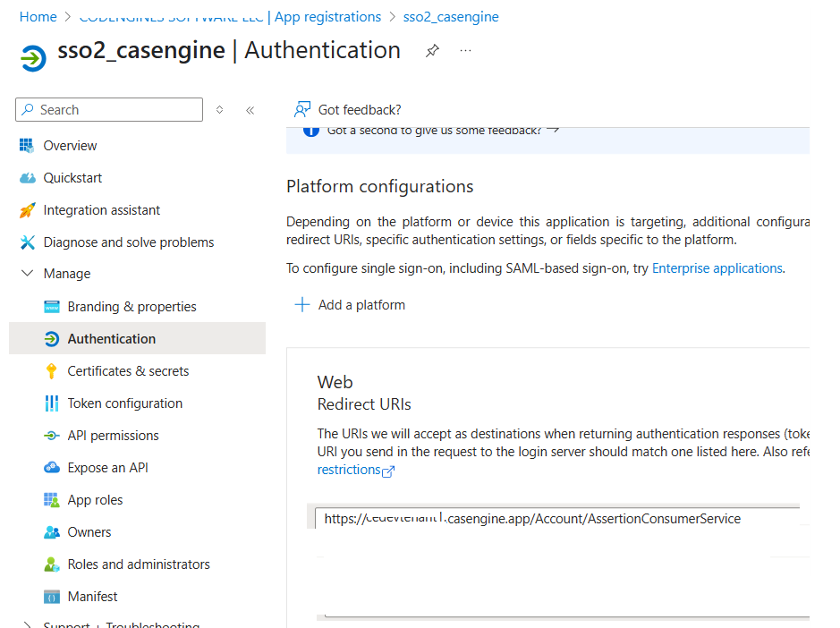Click the "Web" platform heading
Image resolution: width=840 pixels, height=628 pixels.
335,382
